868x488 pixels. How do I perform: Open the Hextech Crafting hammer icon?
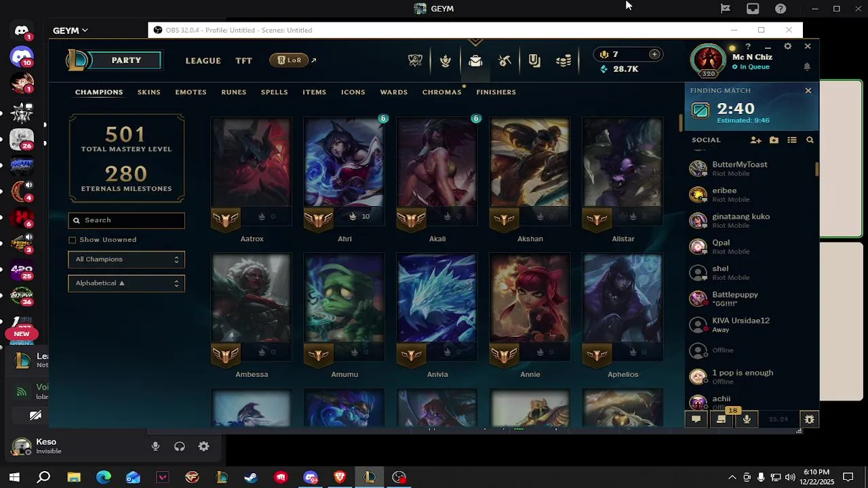(x=505, y=60)
